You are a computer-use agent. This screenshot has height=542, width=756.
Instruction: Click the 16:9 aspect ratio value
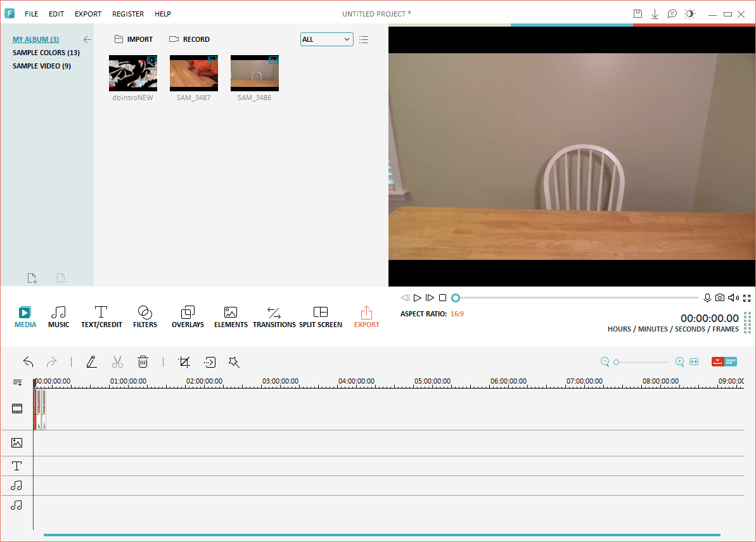point(457,314)
